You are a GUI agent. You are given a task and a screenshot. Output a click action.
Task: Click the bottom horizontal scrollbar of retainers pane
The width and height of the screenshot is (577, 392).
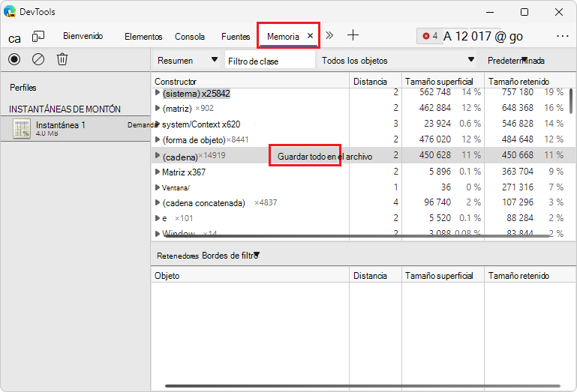(362, 386)
